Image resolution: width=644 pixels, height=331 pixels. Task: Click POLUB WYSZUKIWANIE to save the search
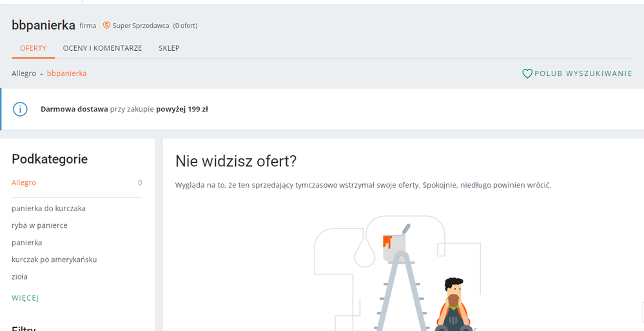583,73
